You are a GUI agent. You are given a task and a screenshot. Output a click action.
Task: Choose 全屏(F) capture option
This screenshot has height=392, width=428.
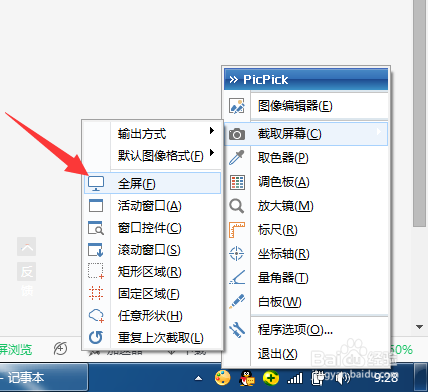click(x=152, y=183)
